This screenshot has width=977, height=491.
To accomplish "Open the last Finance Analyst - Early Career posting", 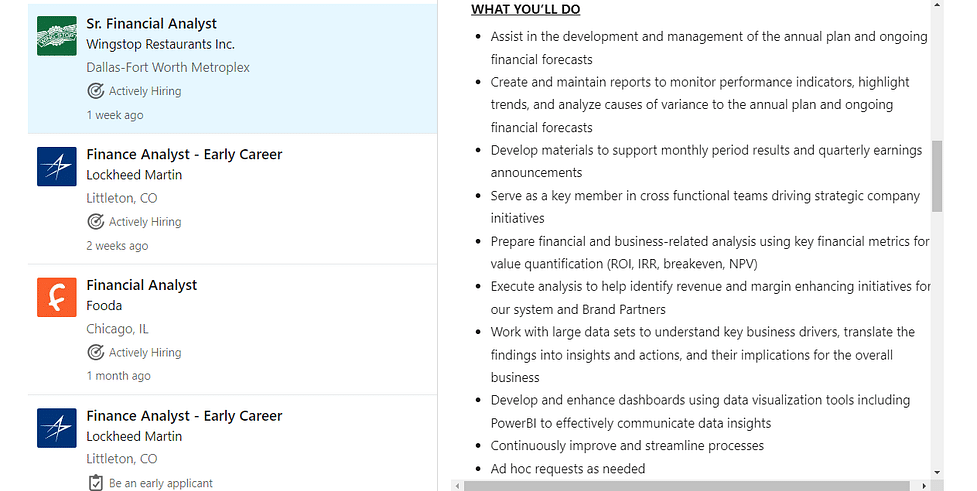I will tap(184, 416).
